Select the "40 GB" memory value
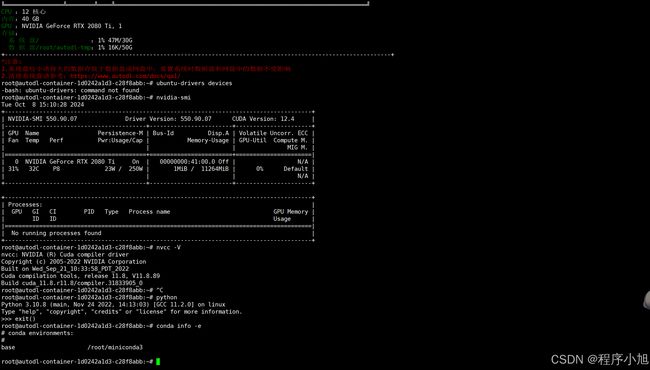The width and height of the screenshot is (650, 370). click(x=31, y=19)
